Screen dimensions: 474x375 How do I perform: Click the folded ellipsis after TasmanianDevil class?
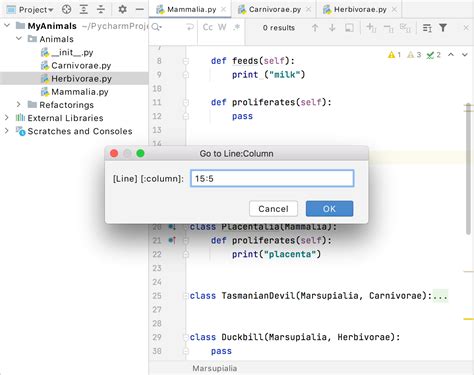tap(440, 296)
